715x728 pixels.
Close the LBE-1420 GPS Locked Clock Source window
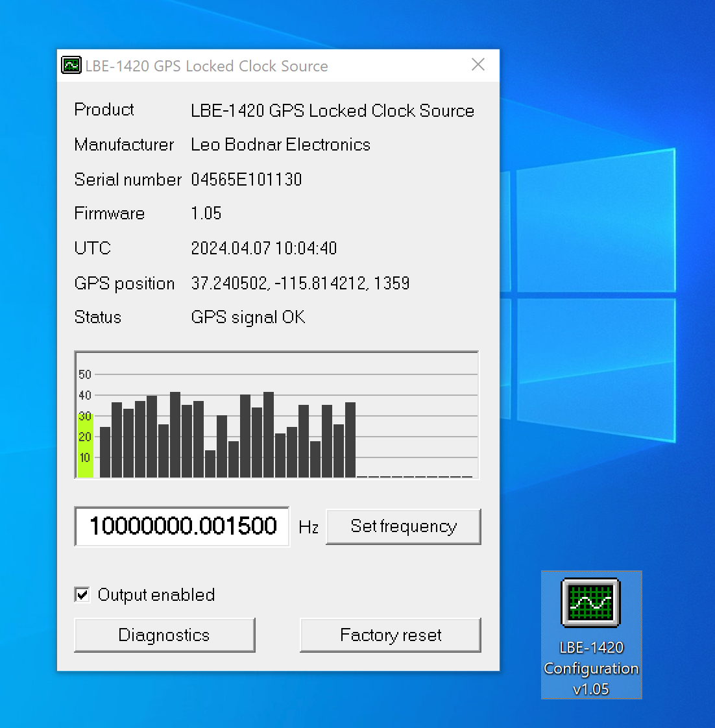point(478,64)
